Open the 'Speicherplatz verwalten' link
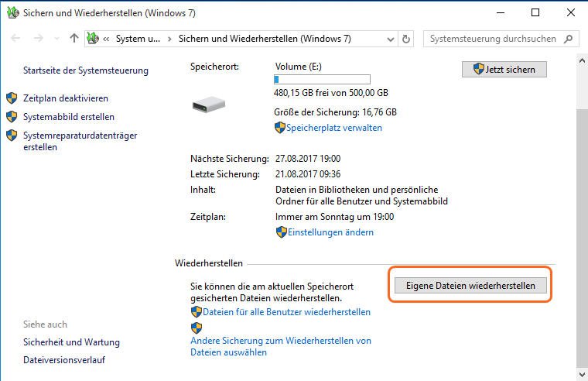 click(x=335, y=128)
